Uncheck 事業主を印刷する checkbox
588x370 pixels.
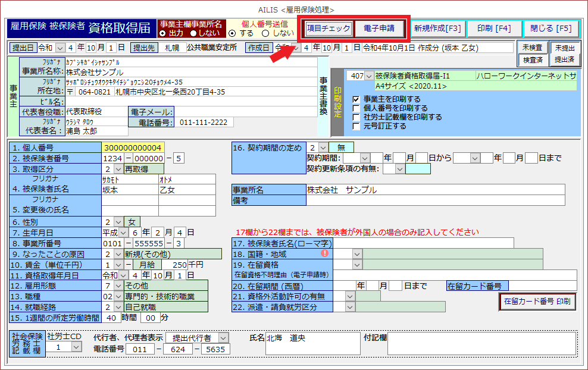356,99
